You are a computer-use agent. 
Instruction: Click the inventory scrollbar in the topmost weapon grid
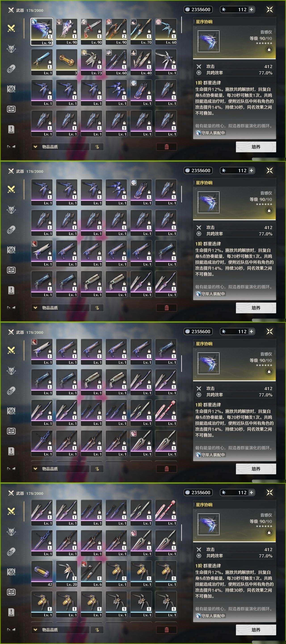pos(182,25)
